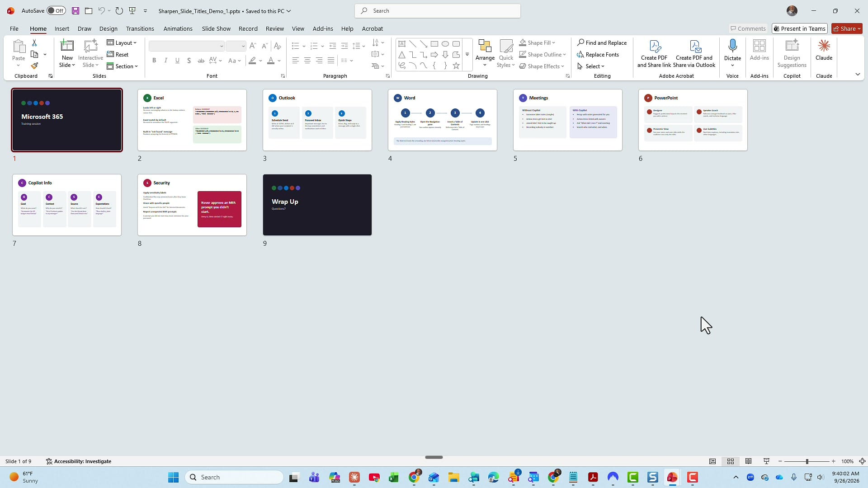Toggle Underline formatting

(177, 61)
